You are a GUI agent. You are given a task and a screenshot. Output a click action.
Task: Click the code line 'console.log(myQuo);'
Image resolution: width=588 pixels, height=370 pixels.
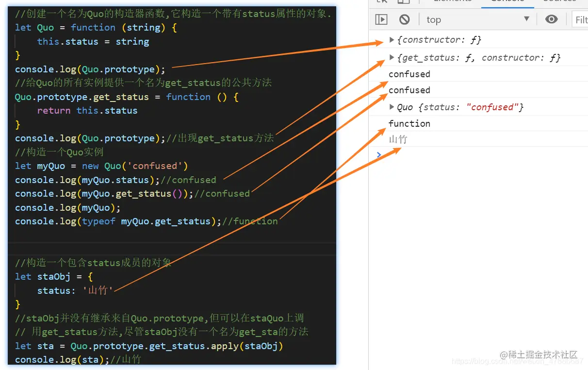(x=67, y=207)
